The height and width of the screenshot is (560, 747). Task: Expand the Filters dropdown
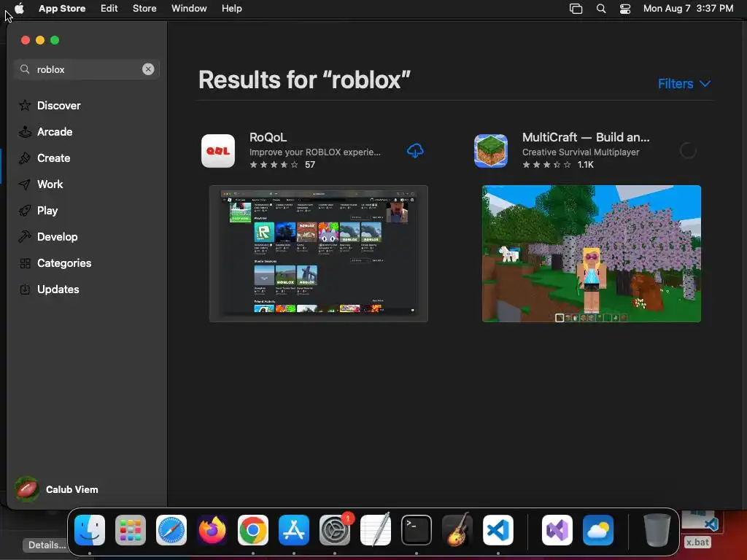point(684,84)
